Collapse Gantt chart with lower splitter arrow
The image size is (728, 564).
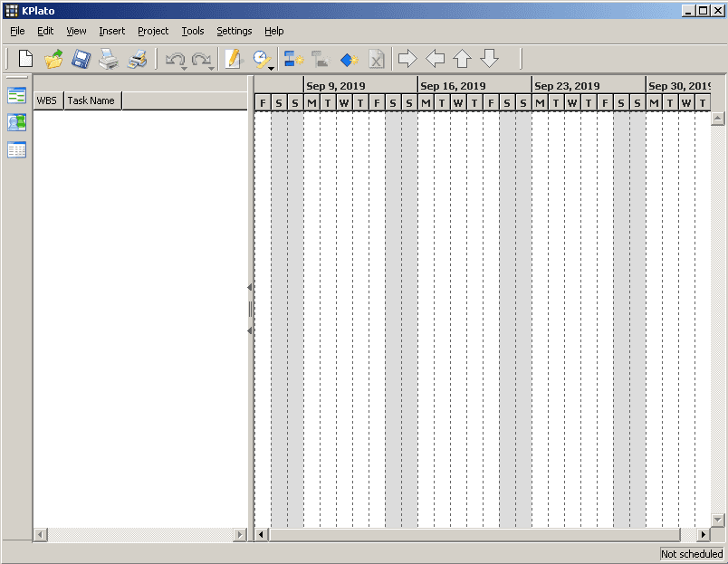pos(250,330)
